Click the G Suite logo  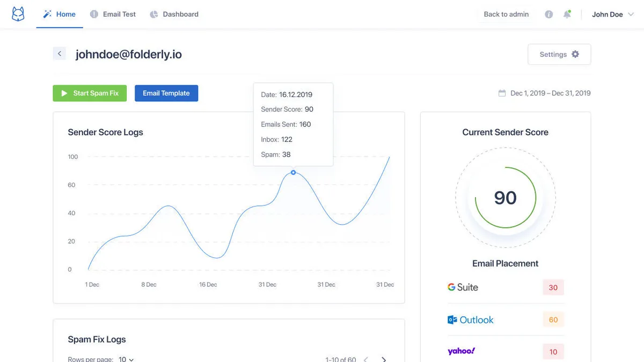[x=463, y=287]
